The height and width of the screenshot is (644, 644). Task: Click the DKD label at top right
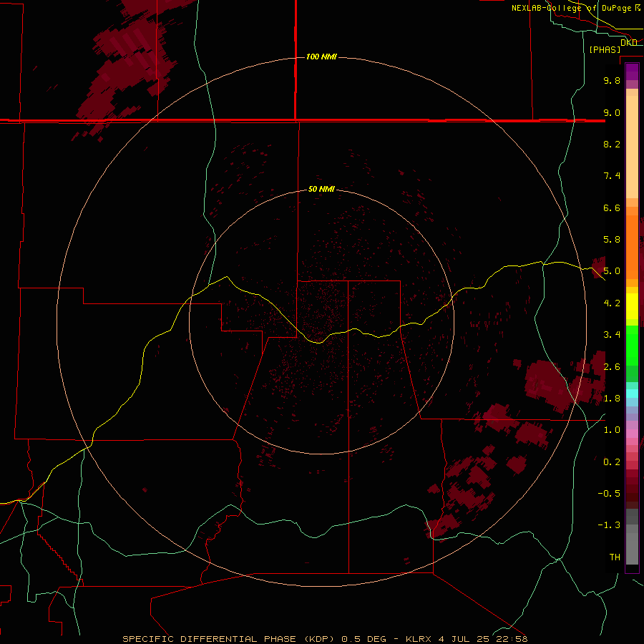(629, 43)
